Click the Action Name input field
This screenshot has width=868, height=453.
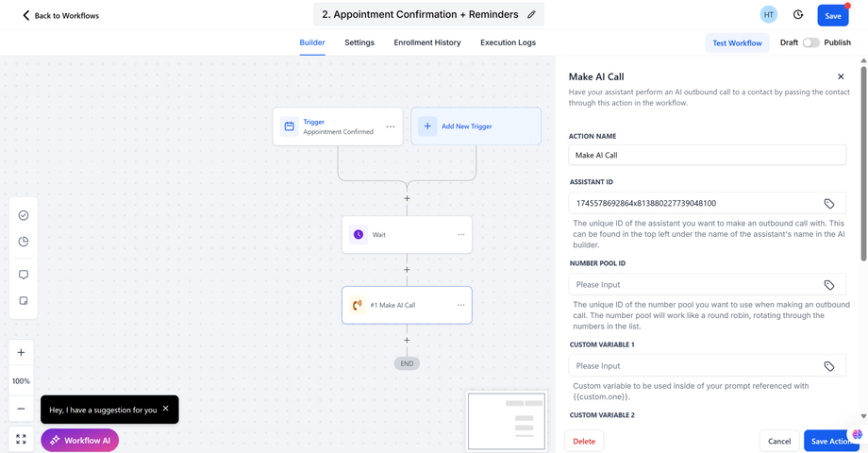tap(707, 155)
